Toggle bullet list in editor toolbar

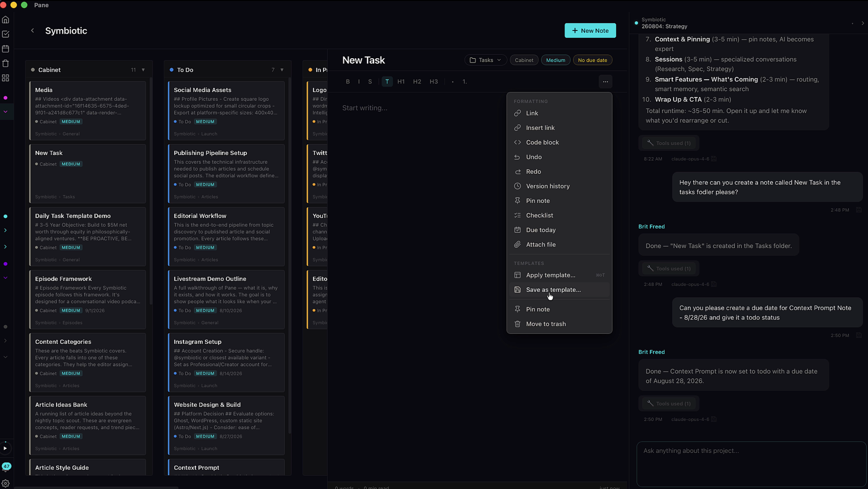[x=452, y=81]
